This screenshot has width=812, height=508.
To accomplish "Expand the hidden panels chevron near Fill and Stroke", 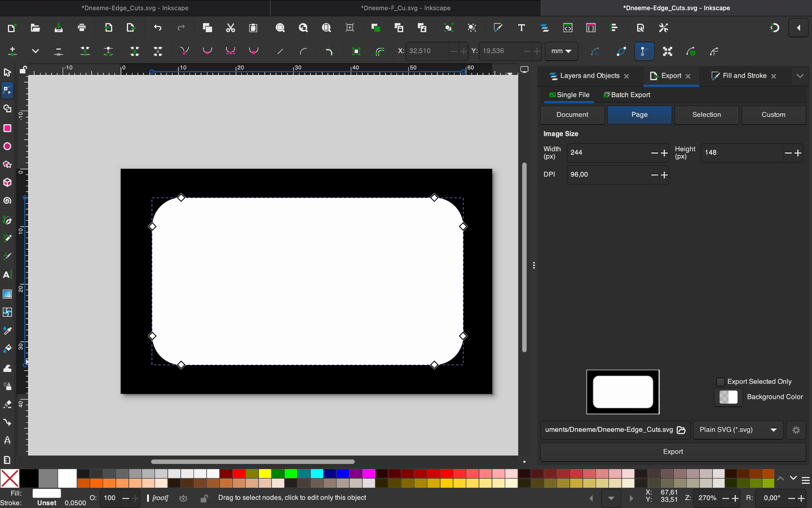I will pyautogui.click(x=800, y=76).
